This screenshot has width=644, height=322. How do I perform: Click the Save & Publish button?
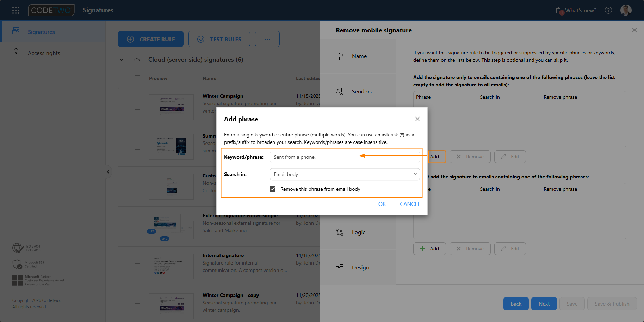[612, 304]
